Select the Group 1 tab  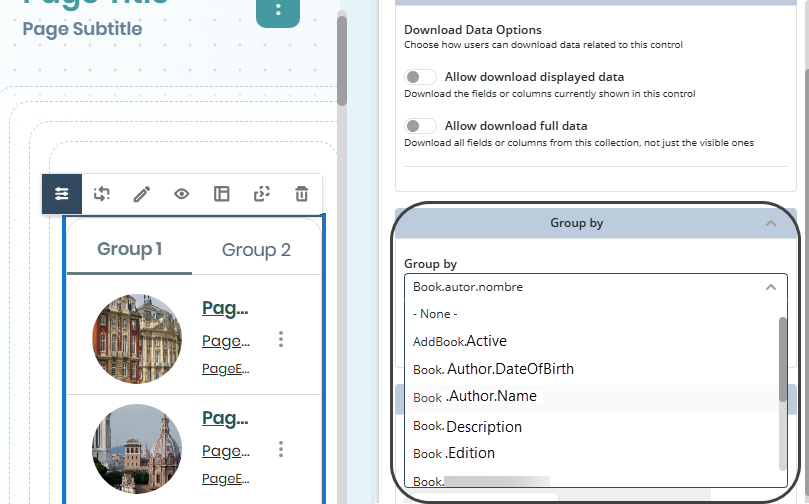point(130,250)
